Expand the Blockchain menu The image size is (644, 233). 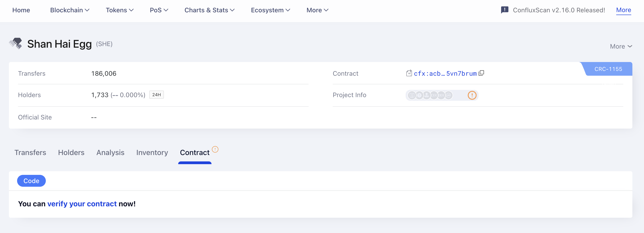click(x=70, y=10)
